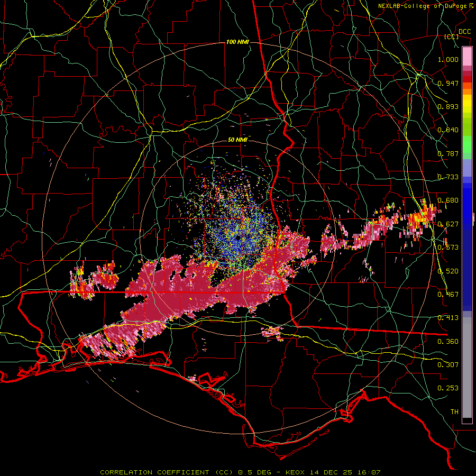Click the 0.360 legend value
The height and width of the screenshot is (476, 476).
pyautogui.click(x=448, y=342)
